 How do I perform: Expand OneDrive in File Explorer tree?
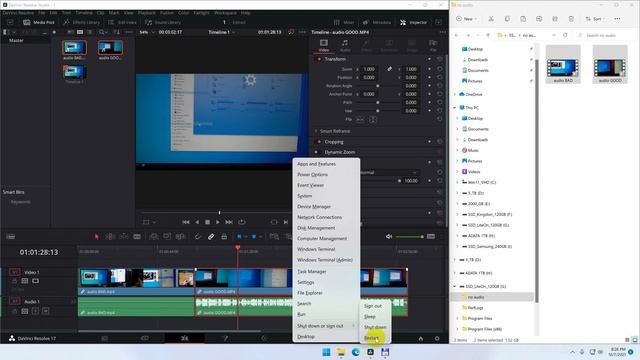455,94
